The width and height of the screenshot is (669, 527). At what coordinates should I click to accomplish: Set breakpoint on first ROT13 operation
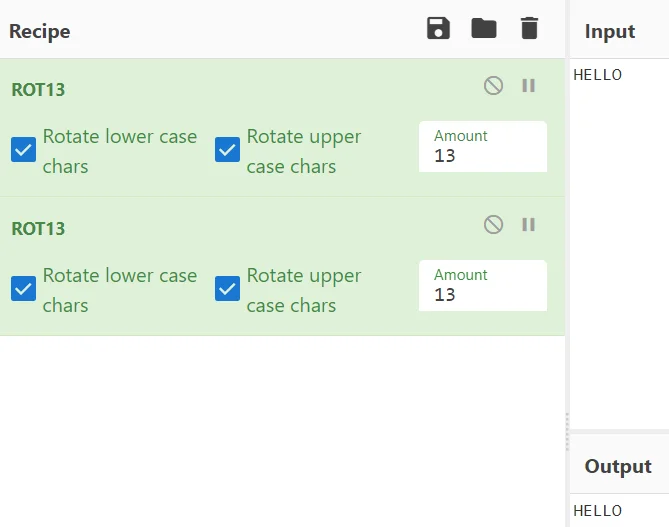coord(529,86)
